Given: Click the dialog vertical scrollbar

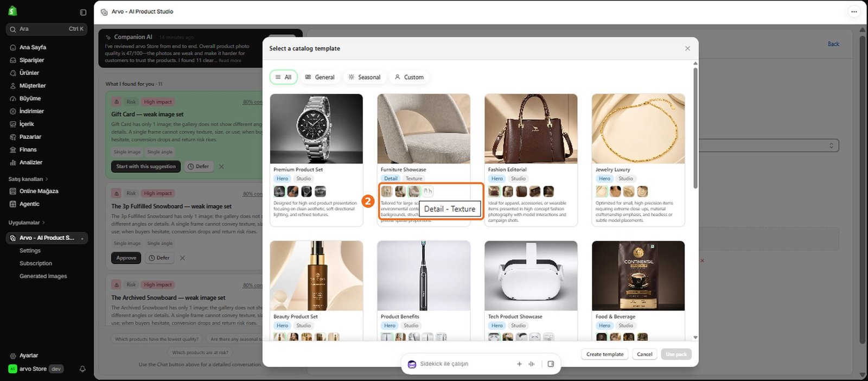Looking at the screenshot, I should pos(695,128).
